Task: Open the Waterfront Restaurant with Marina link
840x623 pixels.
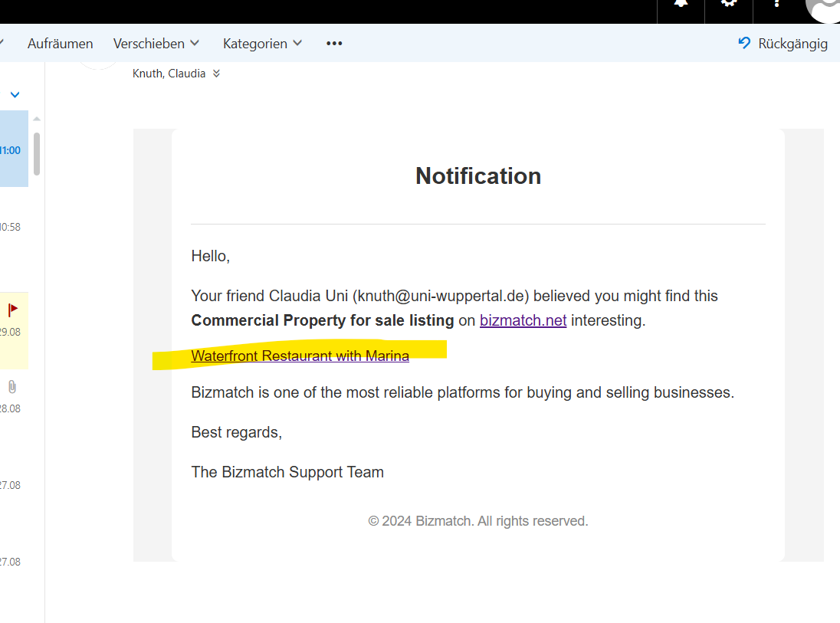Action: pyautogui.click(x=300, y=356)
